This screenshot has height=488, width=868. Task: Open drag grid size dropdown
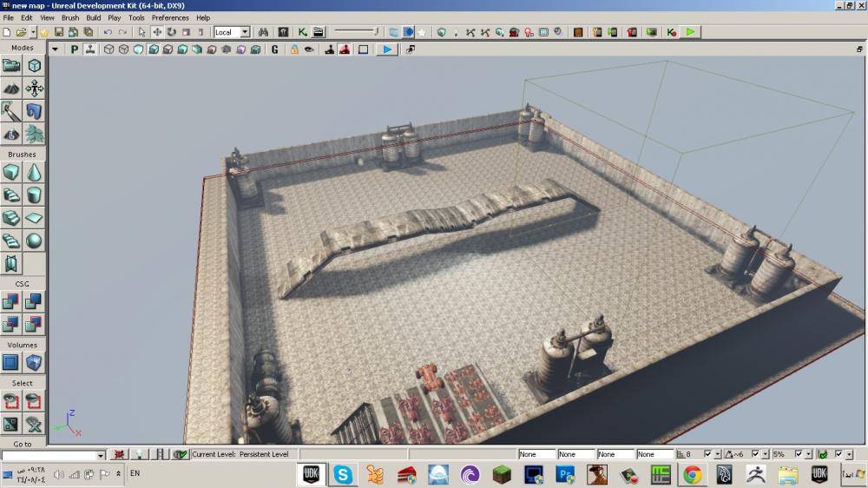coord(718,454)
